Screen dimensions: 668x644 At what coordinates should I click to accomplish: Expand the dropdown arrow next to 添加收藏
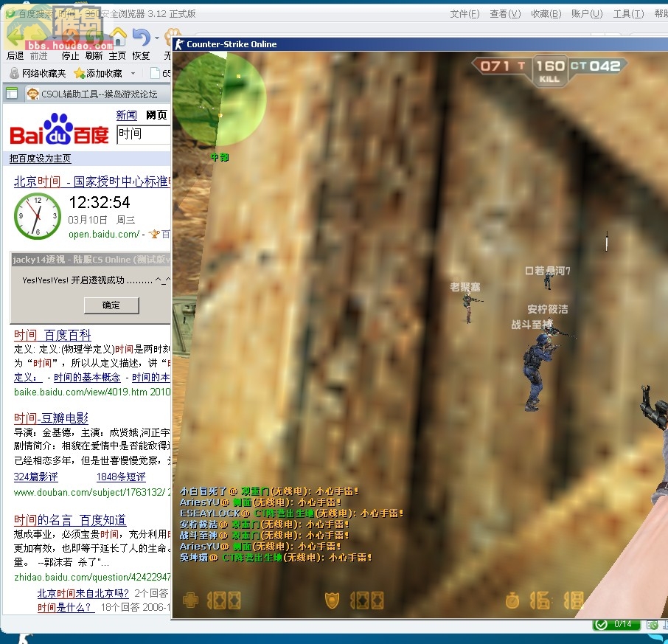pyautogui.click(x=133, y=73)
